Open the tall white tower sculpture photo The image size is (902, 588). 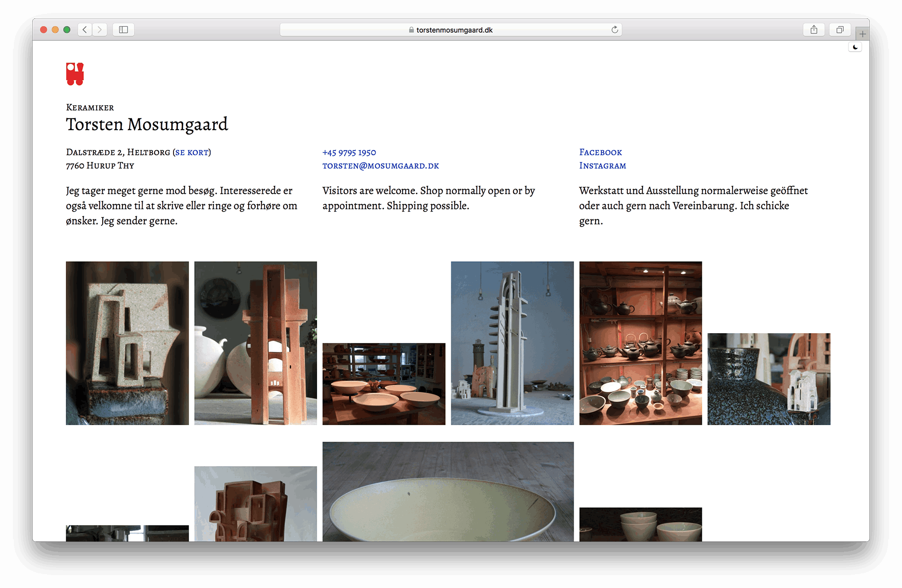512,343
